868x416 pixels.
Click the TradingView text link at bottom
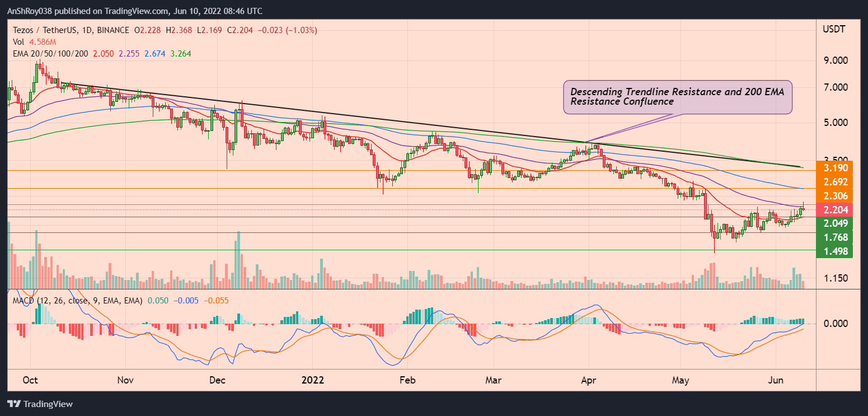coord(50,404)
